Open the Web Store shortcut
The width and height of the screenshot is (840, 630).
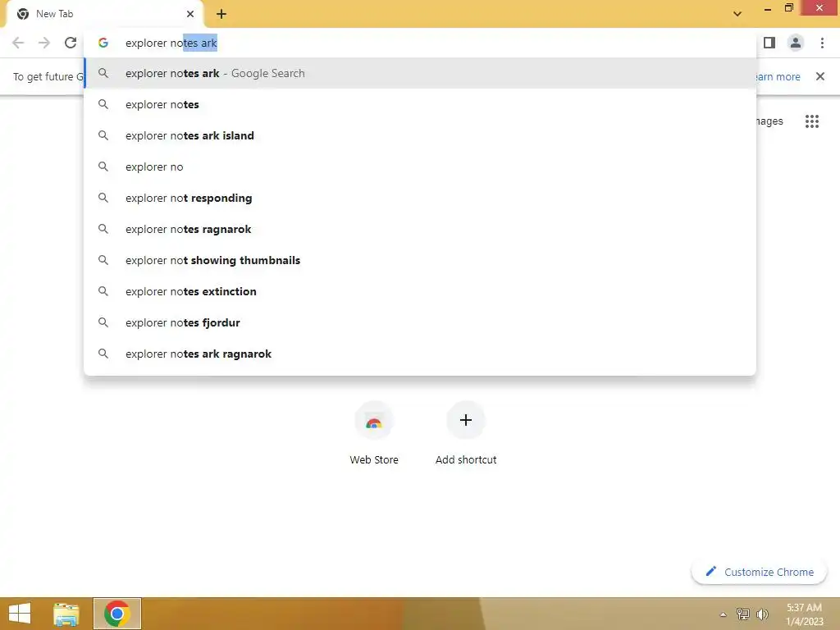pyautogui.click(x=374, y=433)
